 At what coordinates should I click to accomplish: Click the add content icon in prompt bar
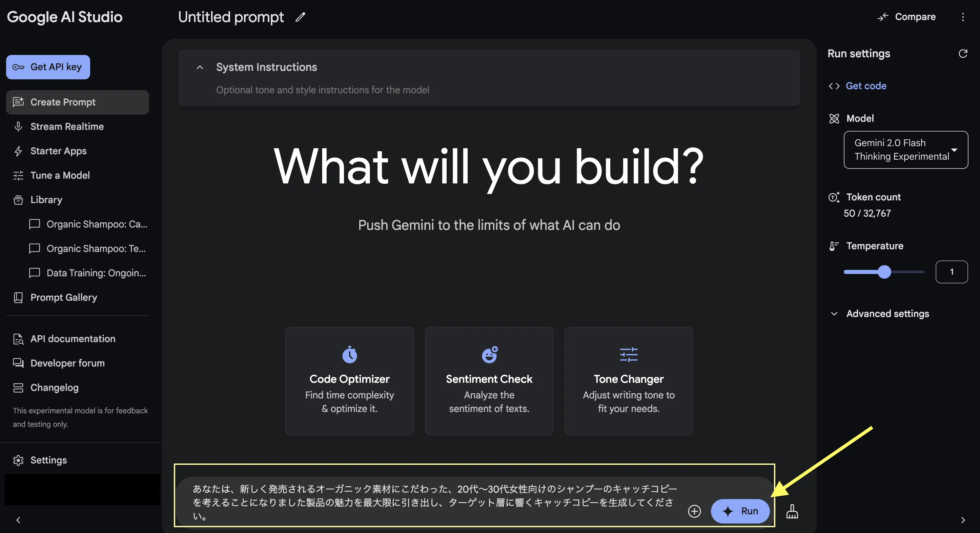pos(694,511)
